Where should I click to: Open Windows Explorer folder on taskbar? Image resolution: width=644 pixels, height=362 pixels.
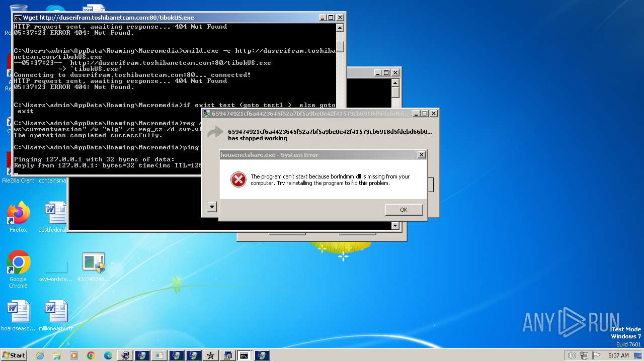57,355
